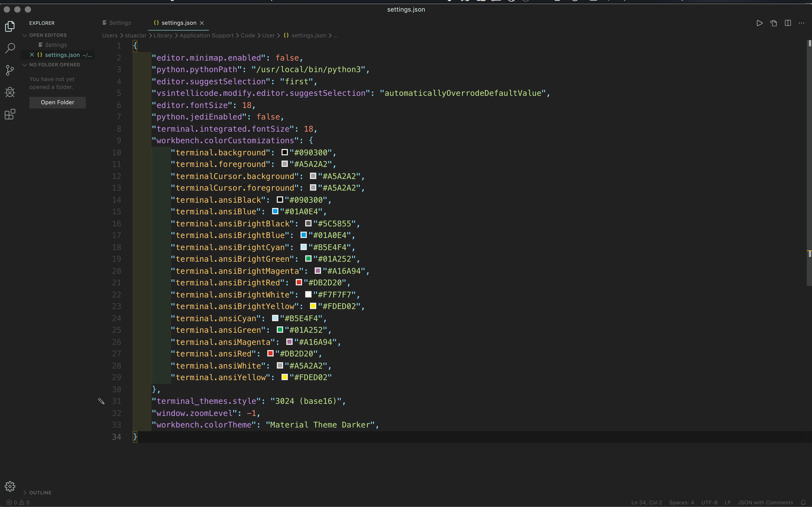Close the settings.json tab

click(202, 23)
